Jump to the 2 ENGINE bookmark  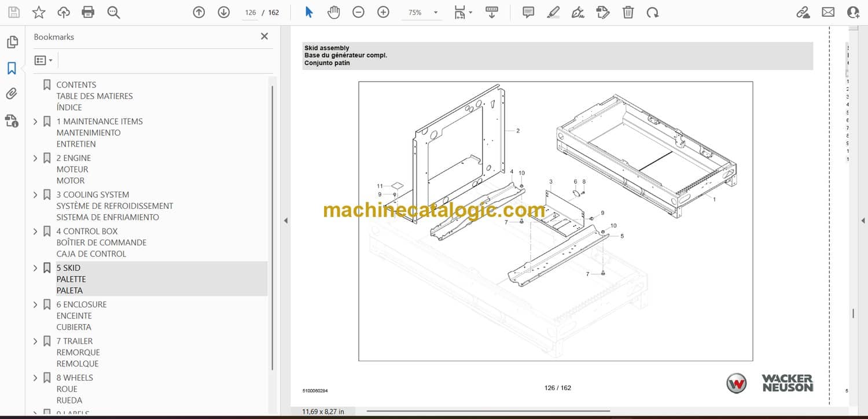pos(73,169)
